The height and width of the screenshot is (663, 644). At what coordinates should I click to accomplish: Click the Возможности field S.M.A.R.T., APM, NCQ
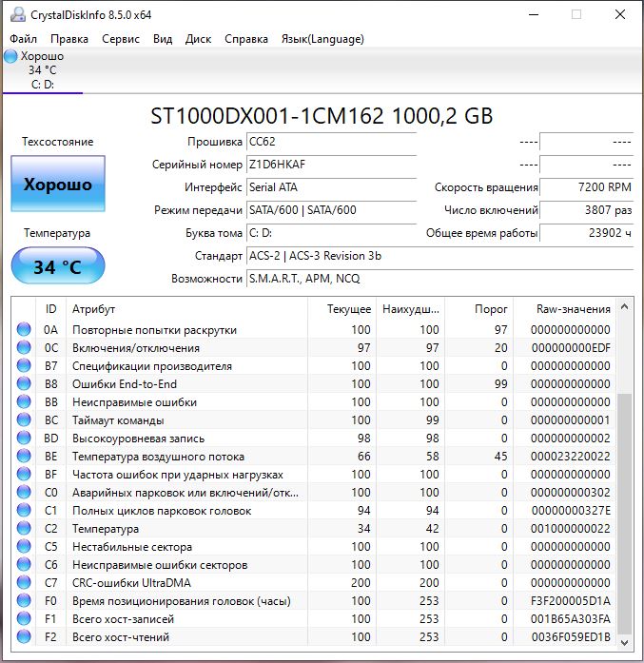click(x=439, y=279)
